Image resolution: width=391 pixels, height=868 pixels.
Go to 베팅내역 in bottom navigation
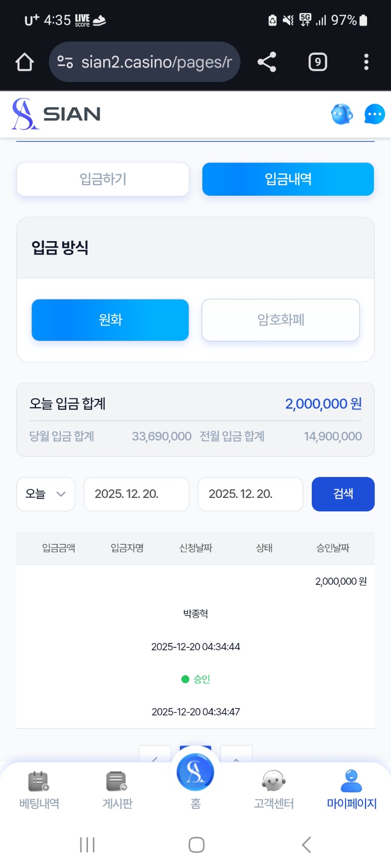(x=39, y=790)
